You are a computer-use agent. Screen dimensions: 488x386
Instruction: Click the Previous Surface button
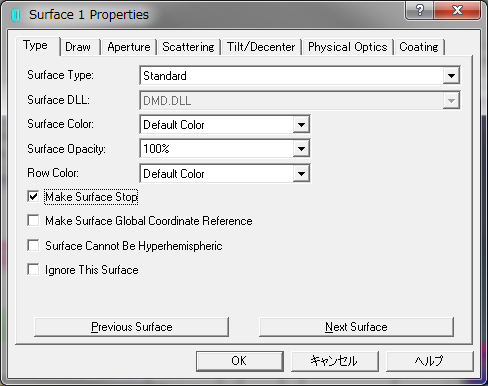point(132,327)
